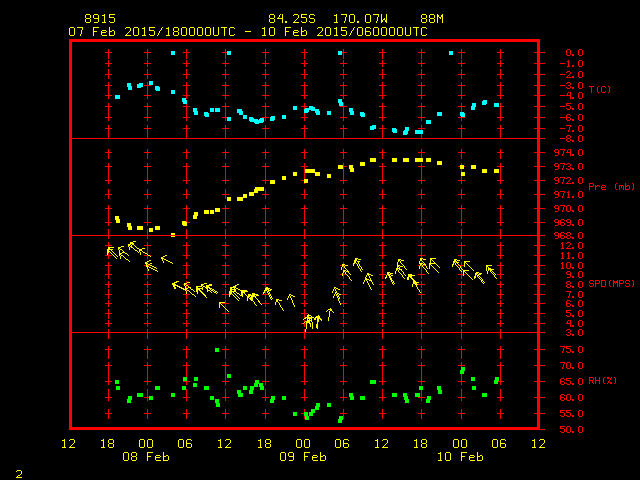Select the "-2.0" temperature tick value

tap(571, 75)
